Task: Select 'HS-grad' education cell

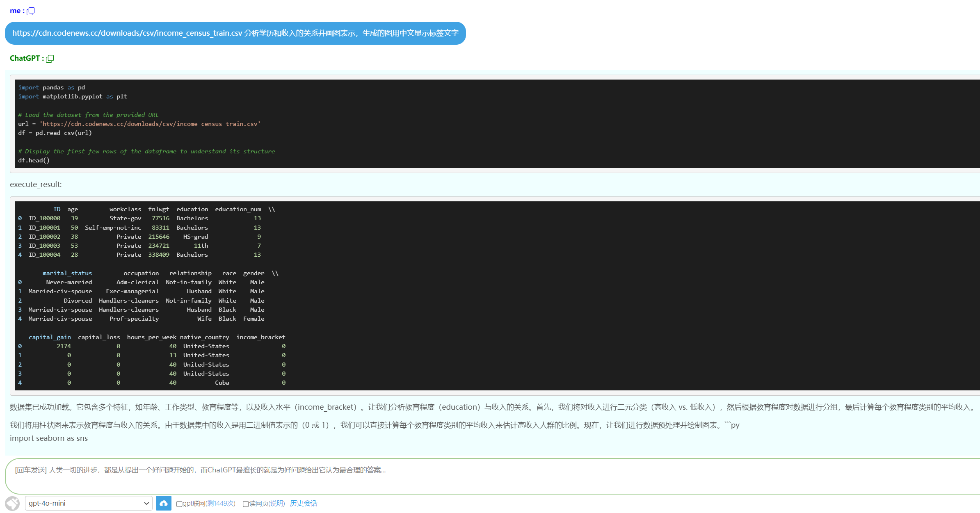Action: point(196,237)
